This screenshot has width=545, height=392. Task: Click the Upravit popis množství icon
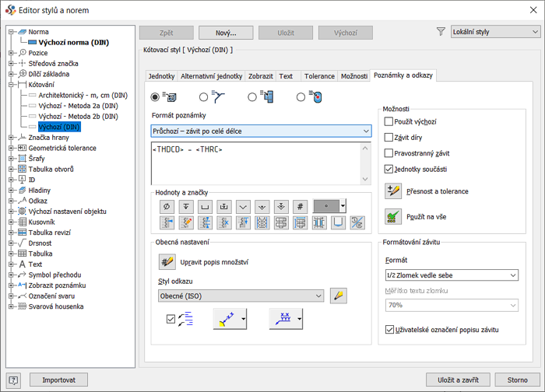(x=167, y=263)
